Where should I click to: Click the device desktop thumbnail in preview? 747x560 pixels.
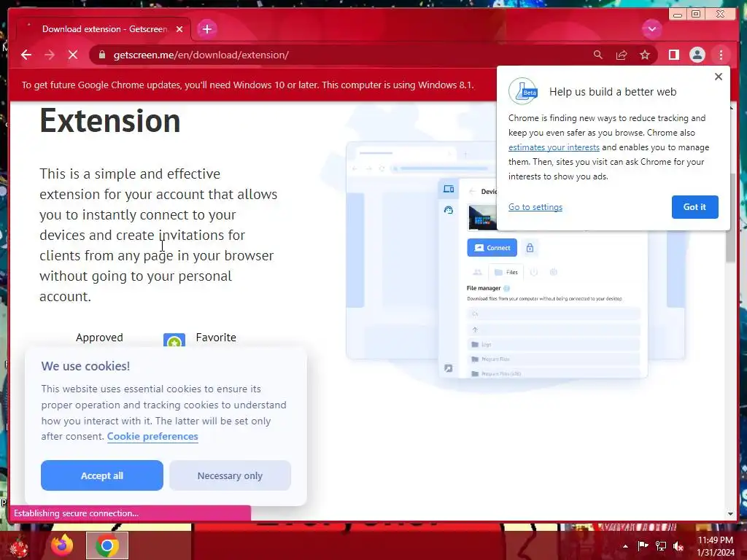coord(482,217)
